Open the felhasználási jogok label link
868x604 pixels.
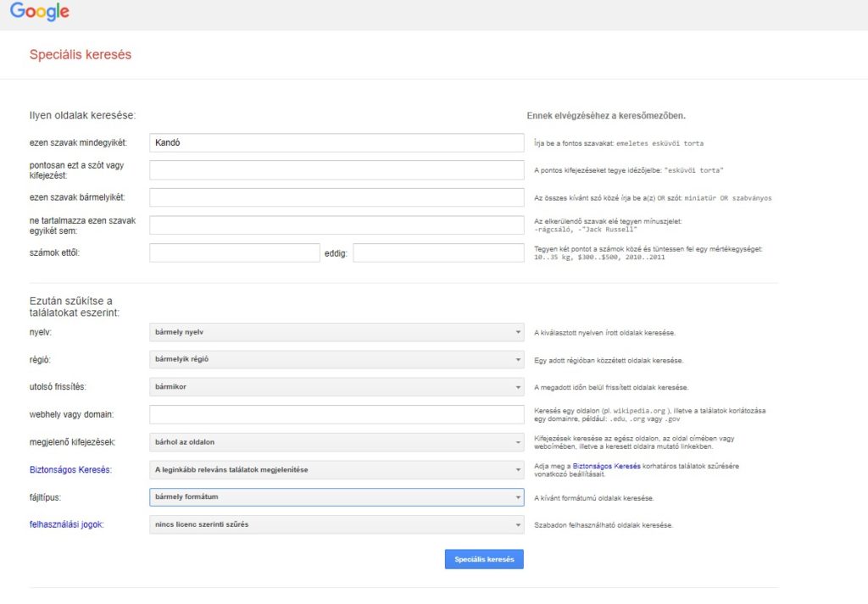[66, 525]
